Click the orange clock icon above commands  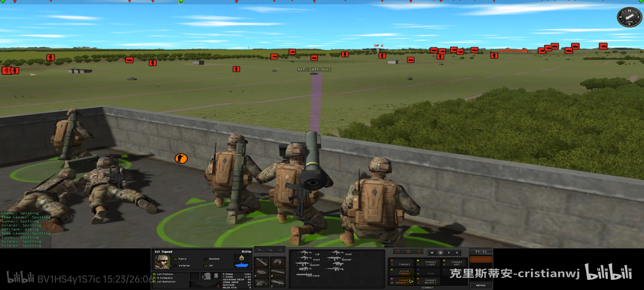398,252
